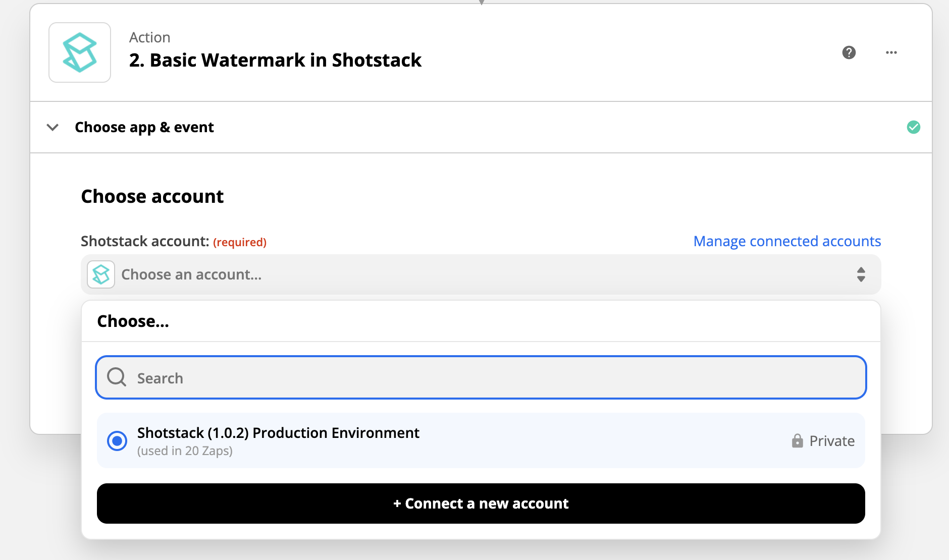Focus the Search input field

pos(481,377)
